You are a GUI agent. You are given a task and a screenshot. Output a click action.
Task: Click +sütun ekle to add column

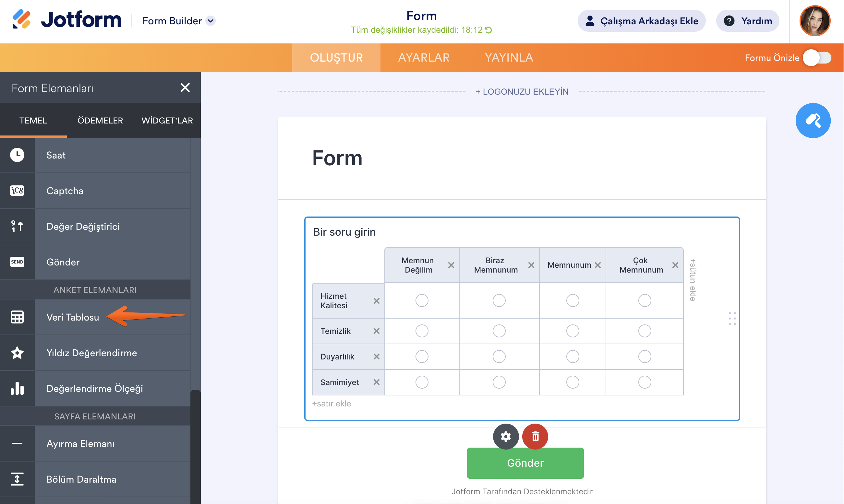tap(693, 280)
